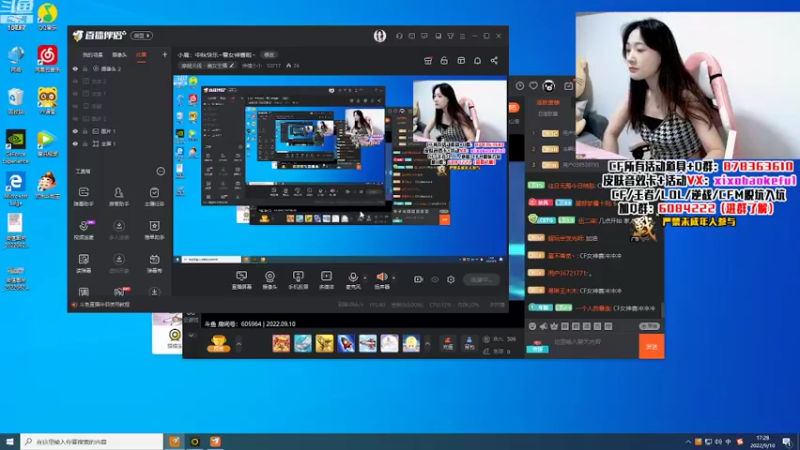
Task: Open the notification bell icon
Action: pyautogui.click(x=478, y=61)
